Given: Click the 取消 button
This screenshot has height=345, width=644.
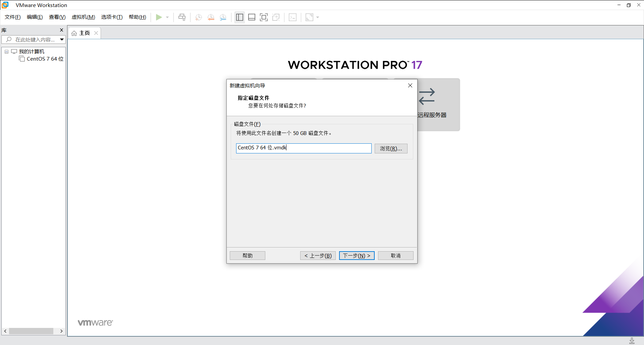Looking at the screenshot, I should point(395,256).
